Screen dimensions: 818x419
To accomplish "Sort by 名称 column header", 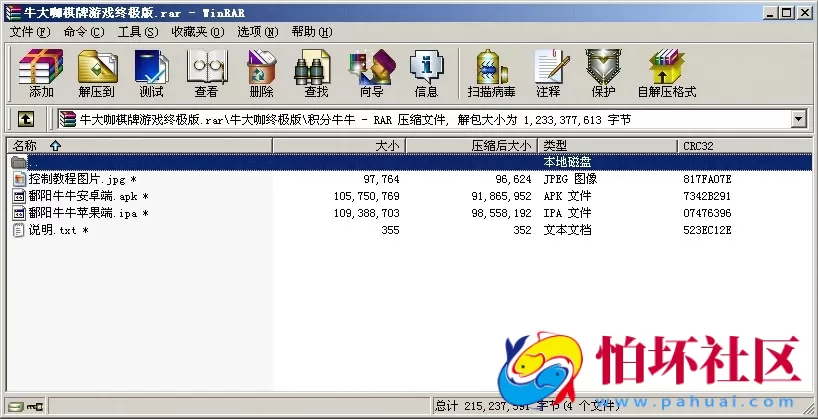I will point(139,146).
